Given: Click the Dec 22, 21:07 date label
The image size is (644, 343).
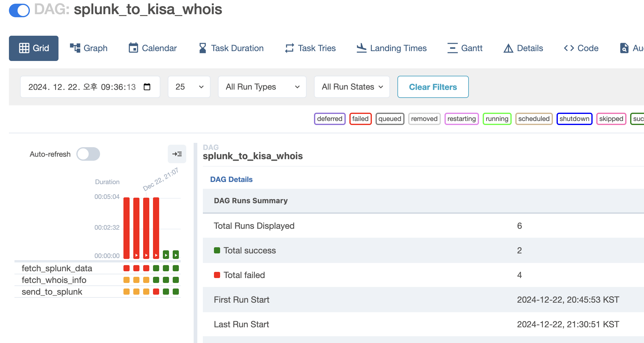Looking at the screenshot, I should 161,180.
